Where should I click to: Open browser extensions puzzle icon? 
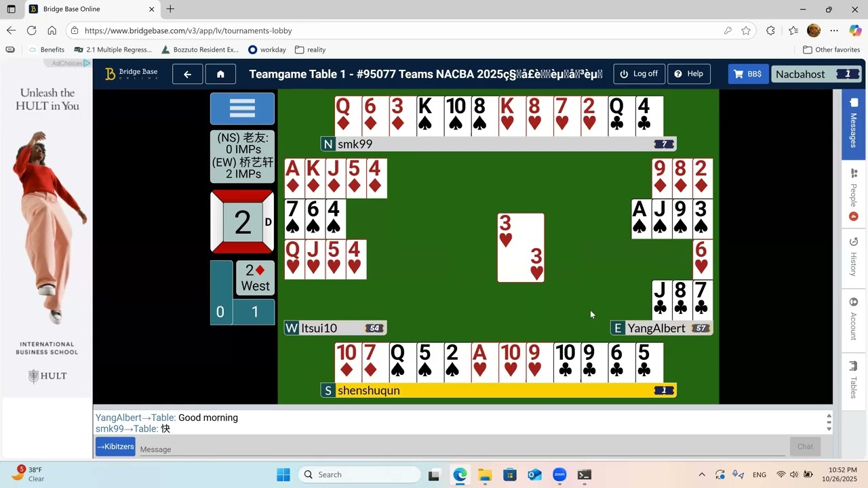click(x=770, y=30)
